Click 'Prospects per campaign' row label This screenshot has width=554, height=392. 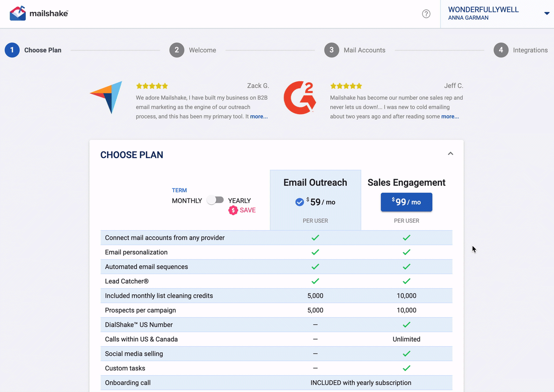pyautogui.click(x=140, y=310)
